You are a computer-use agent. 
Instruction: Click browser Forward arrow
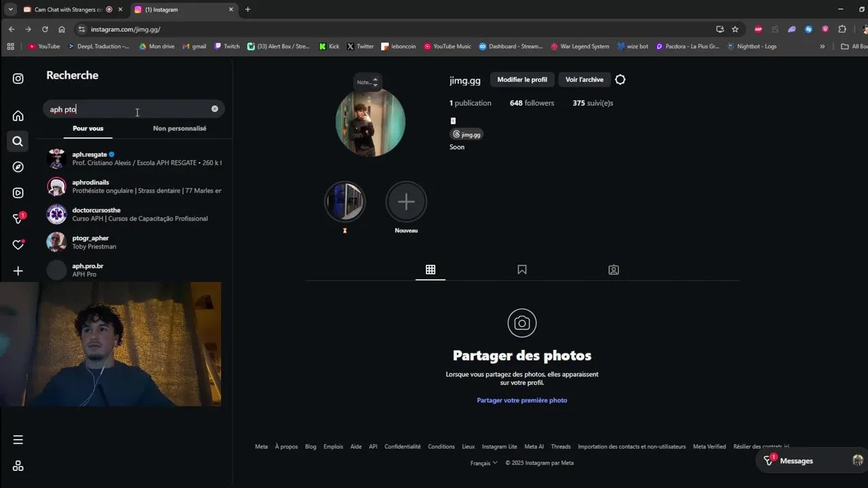pos(28,29)
